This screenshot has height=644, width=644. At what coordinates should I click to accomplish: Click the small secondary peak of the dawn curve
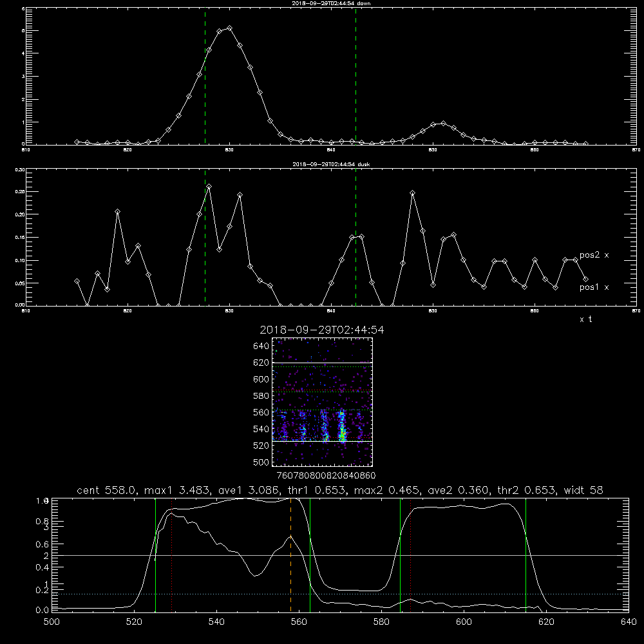443,123
